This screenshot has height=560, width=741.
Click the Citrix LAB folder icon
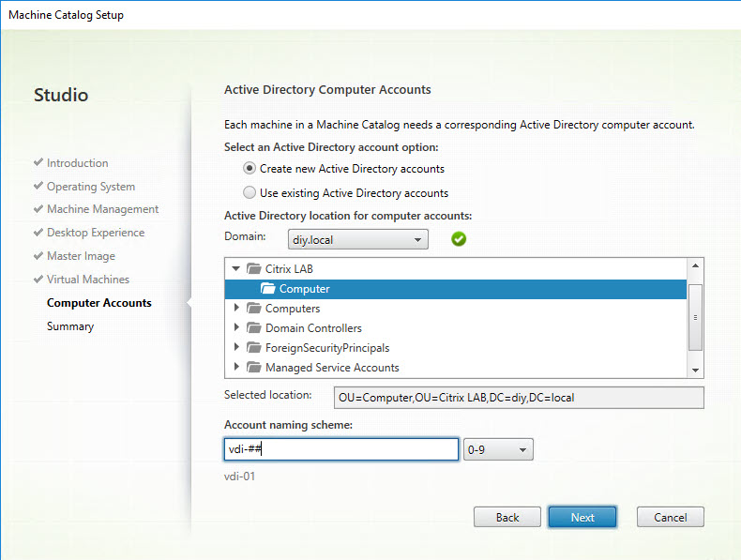pyautogui.click(x=253, y=269)
